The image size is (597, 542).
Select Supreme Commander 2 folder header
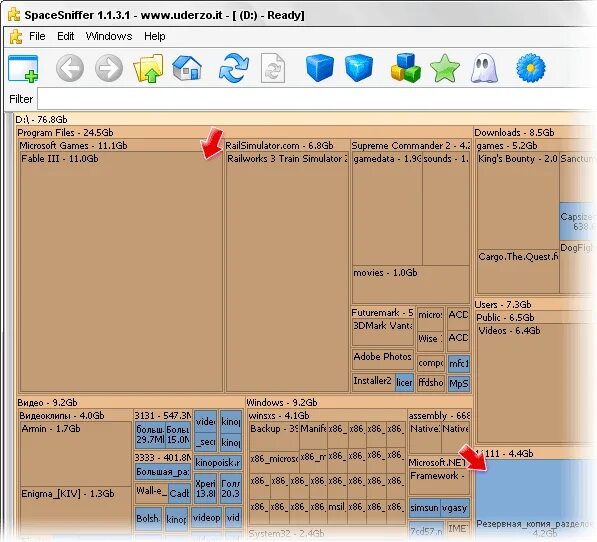point(410,145)
